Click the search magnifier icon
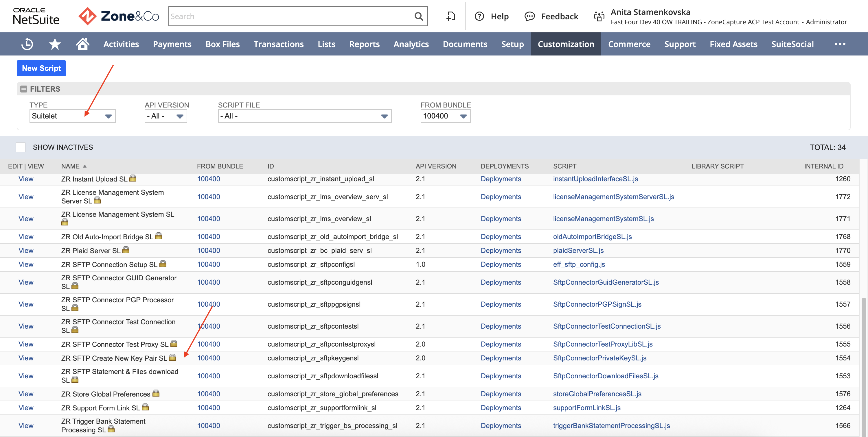The width and height of the screenshot is (868, 437). point(418,16)
